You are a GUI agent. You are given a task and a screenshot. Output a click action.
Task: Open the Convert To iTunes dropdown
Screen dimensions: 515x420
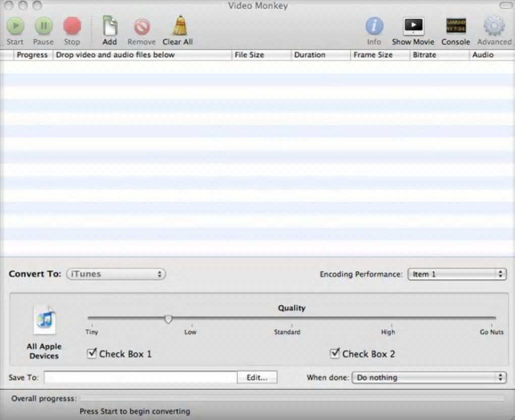116,274
